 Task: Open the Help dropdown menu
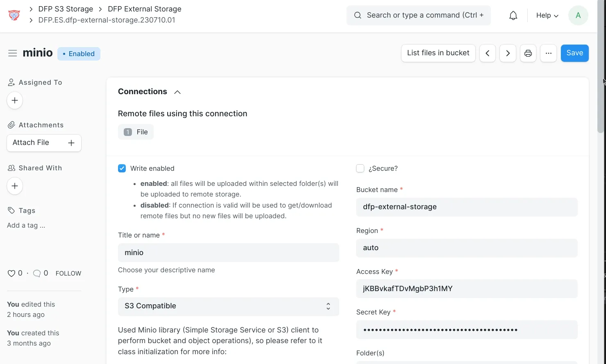[547, 16]
